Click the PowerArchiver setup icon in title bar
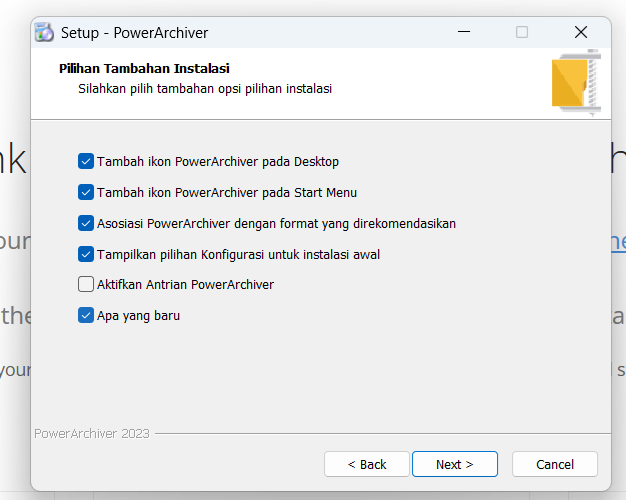The image size is (626, 500). [46, 32]
